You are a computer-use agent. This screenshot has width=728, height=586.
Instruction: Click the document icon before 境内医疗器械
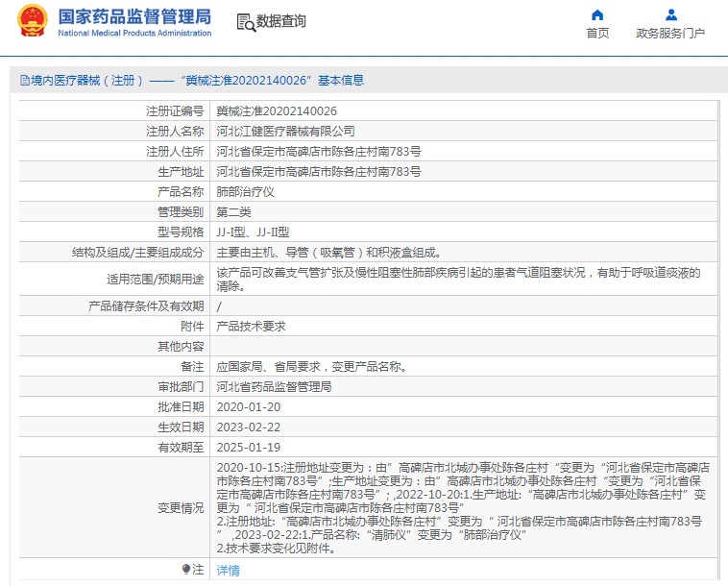24,81
